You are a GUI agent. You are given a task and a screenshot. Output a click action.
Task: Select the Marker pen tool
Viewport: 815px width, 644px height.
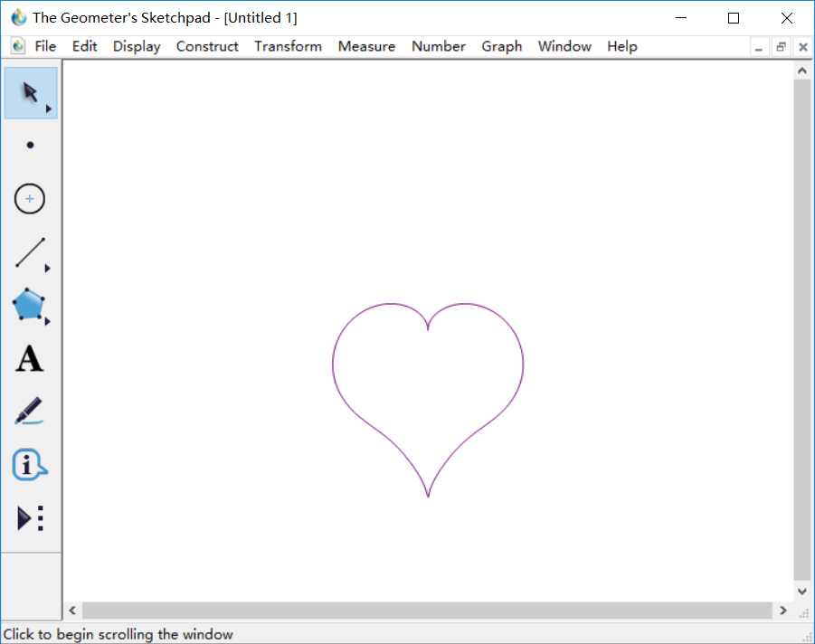tap(29, 412)
